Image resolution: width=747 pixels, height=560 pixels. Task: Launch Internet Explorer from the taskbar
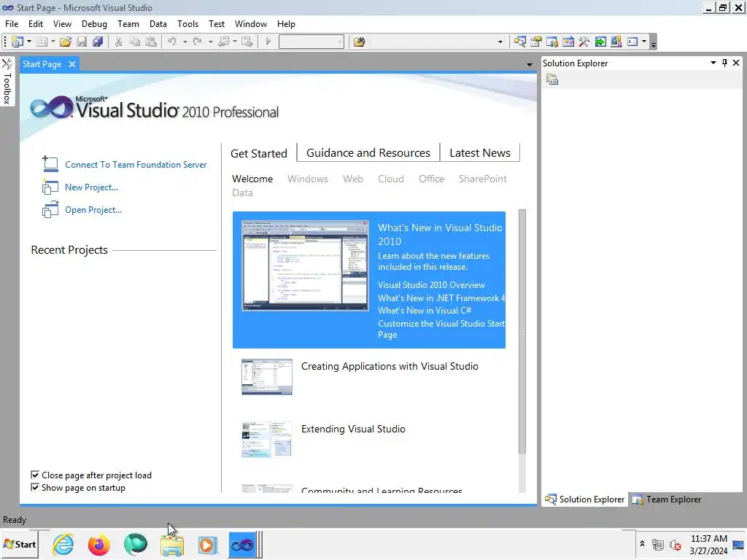(x=63, y=545)
